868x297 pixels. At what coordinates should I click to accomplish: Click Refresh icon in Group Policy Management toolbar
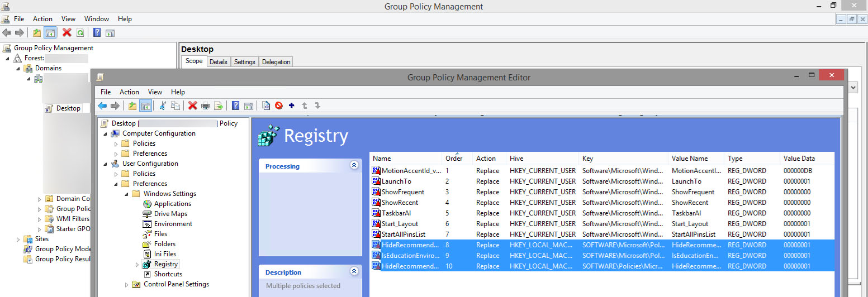[80, 33]
